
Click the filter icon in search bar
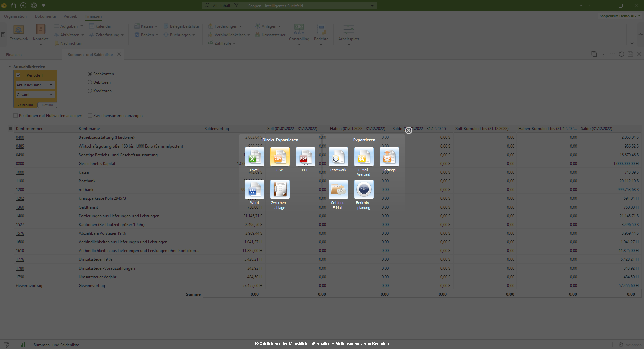point(236,5)
